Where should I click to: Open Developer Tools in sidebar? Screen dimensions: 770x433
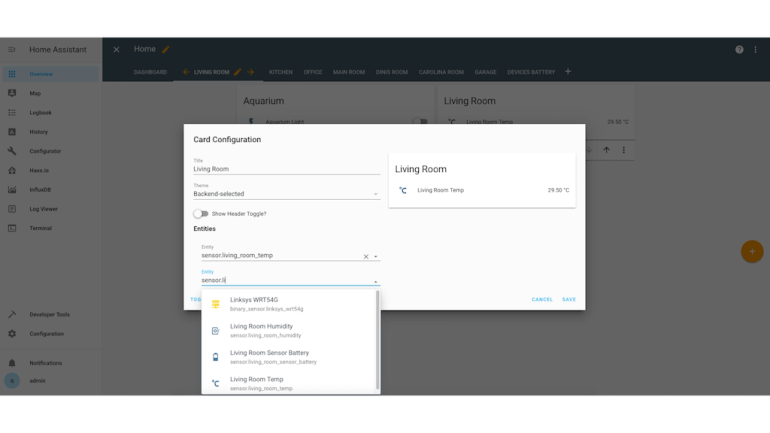point(51,314)
